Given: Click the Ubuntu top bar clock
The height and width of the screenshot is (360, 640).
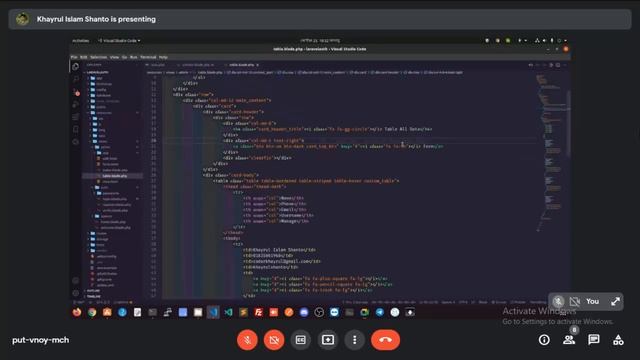Looking at the screenshot, I should tap(320, 41).
